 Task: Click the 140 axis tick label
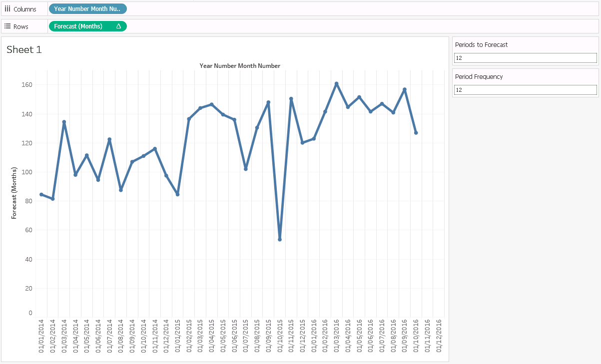click(x=27, y=114)
